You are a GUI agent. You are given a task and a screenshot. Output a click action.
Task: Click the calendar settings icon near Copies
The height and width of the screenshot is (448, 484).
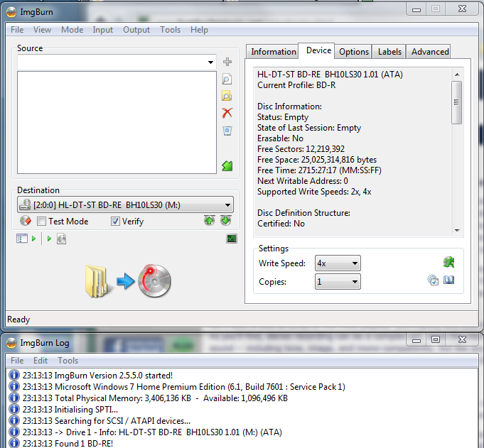pos(433,280)
